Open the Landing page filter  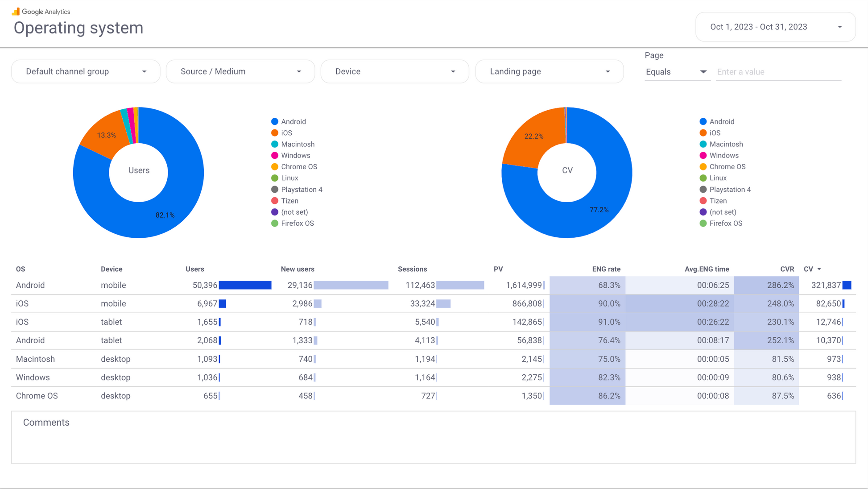(x=550, y=71)
